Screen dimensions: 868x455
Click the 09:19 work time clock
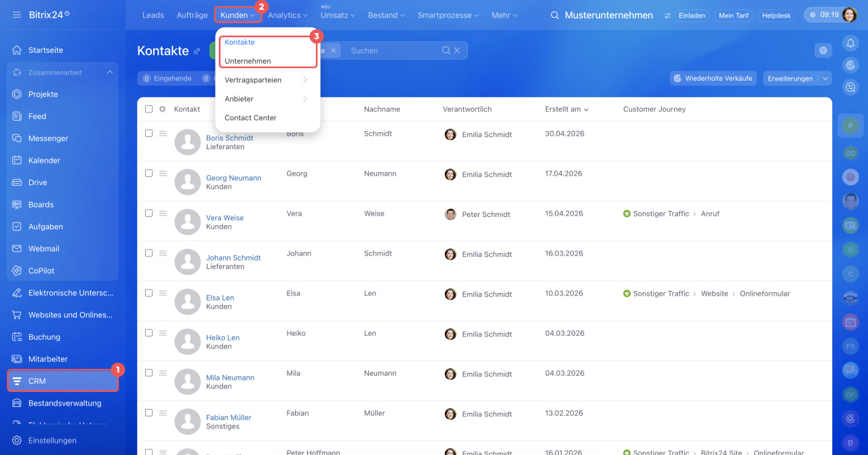(x=823, y=15)
